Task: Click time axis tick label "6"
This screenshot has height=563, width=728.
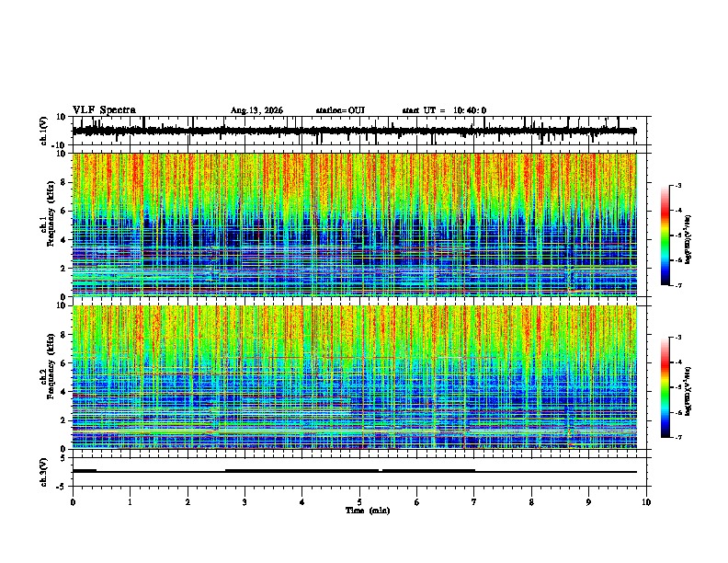Action: pyautogui.click(x=416, y=502)
